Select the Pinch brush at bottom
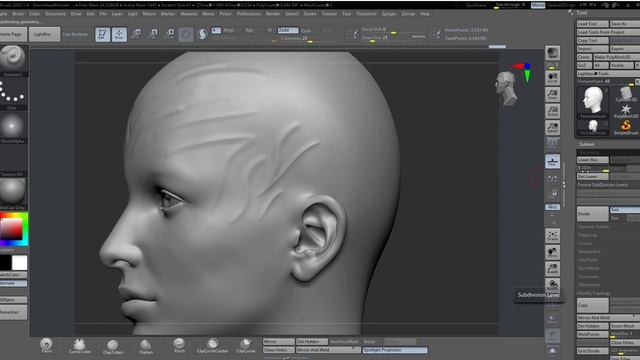 click(179, 346)
